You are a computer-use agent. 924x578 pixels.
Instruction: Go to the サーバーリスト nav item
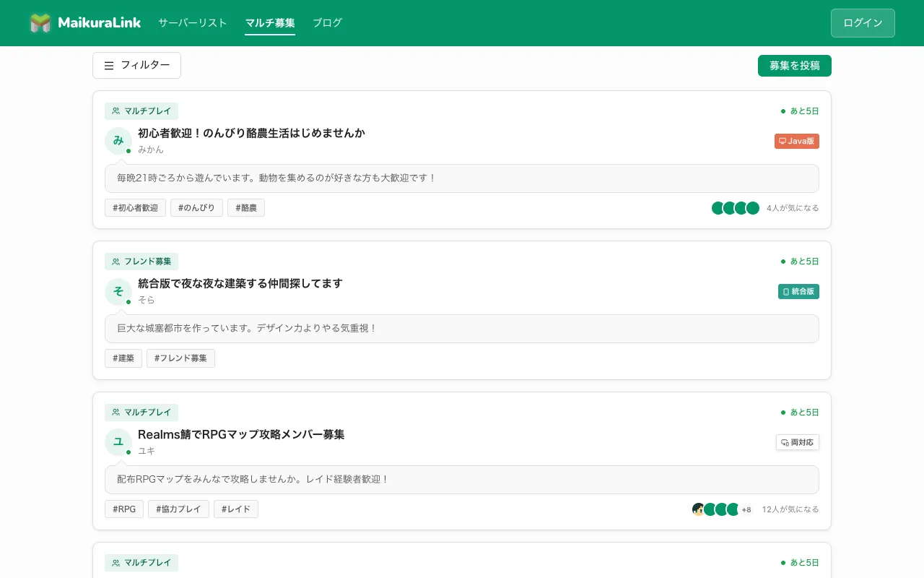(193, 23)
